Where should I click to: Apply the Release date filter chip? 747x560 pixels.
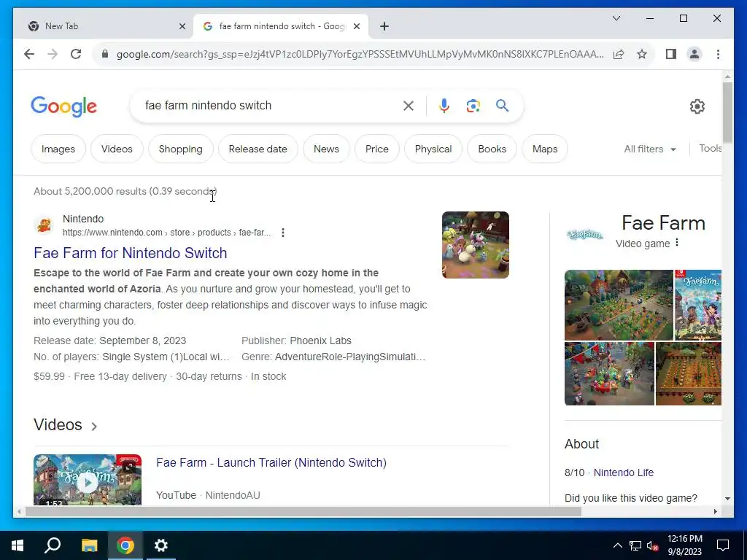(x=258, y=149)
